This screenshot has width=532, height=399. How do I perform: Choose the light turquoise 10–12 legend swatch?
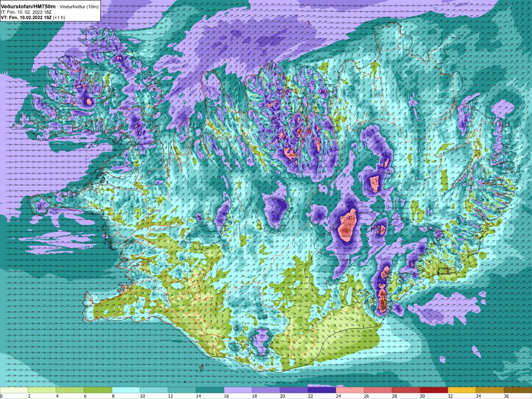click(154, 390)
